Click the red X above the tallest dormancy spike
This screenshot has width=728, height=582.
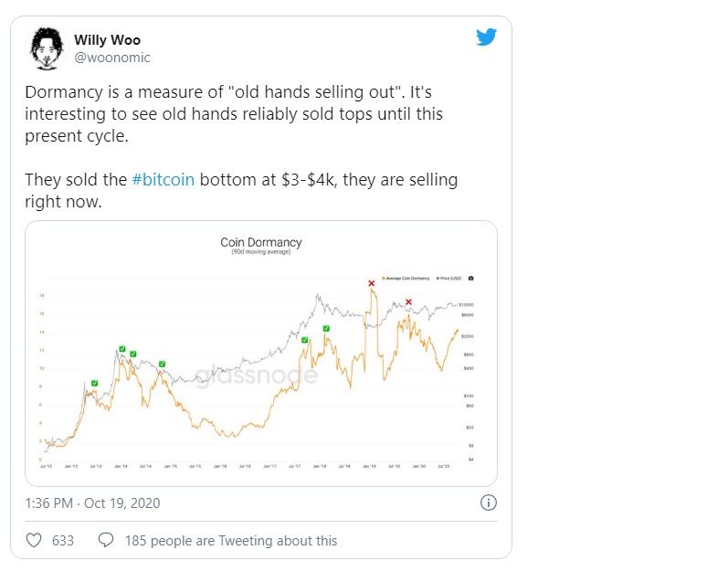click(x=371, y=284)
